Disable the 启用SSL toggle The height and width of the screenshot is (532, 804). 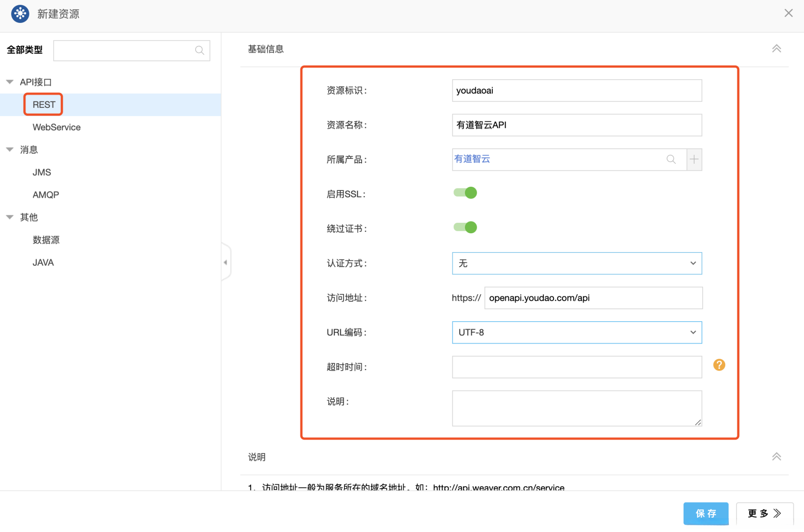coord(465,192)
